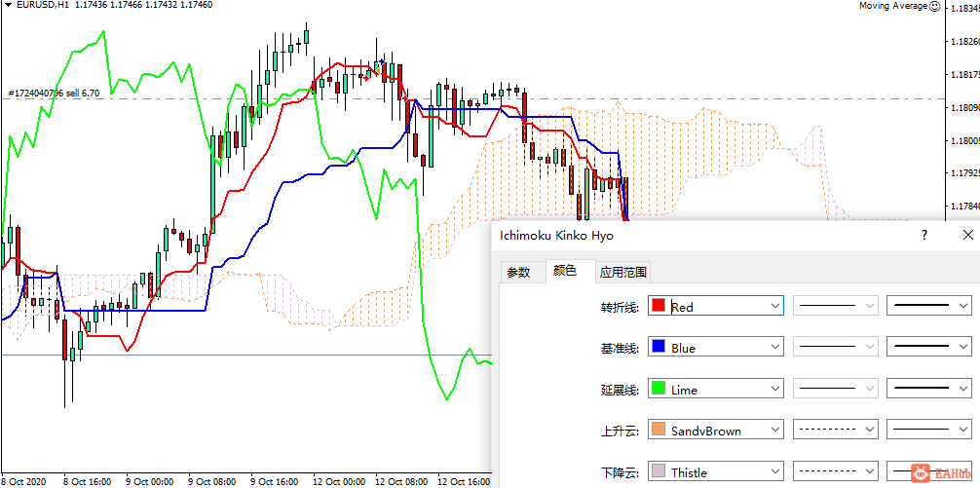Click the Blue color swatch for 基准线
The width and height of the screenshot is (980, 488).
click(x=659, y=347)
